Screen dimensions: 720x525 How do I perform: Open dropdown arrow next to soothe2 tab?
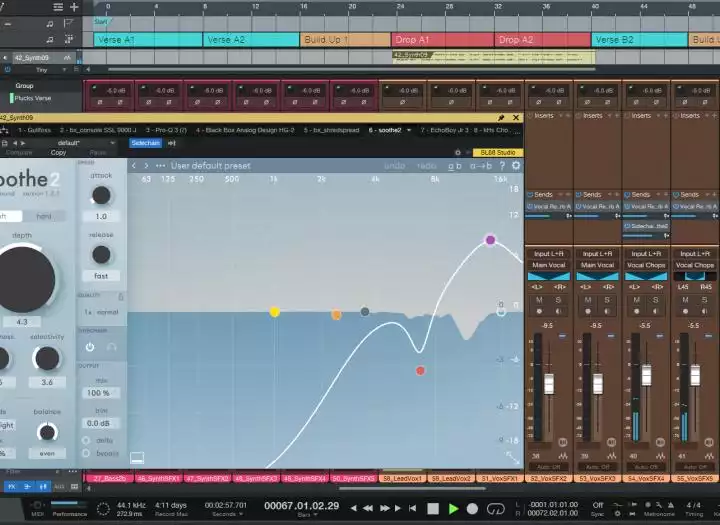click(x=409, y=130)
